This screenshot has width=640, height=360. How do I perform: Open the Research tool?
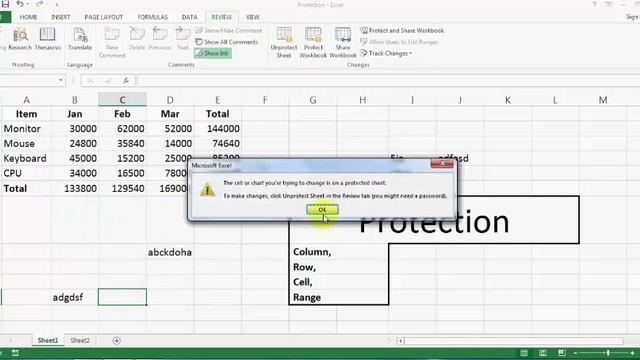(x=20, y=40)
